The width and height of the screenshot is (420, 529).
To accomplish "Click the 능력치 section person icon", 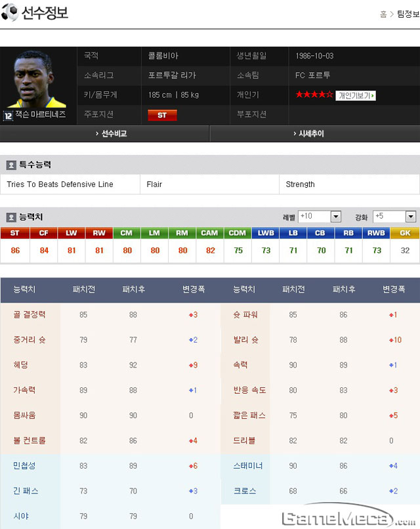I will [x=10, y=217].
